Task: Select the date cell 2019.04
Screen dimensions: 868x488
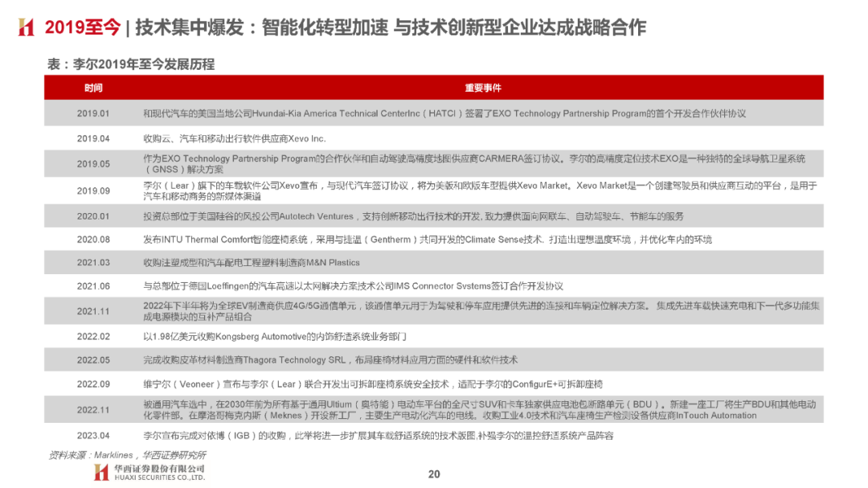Action: 93,138
